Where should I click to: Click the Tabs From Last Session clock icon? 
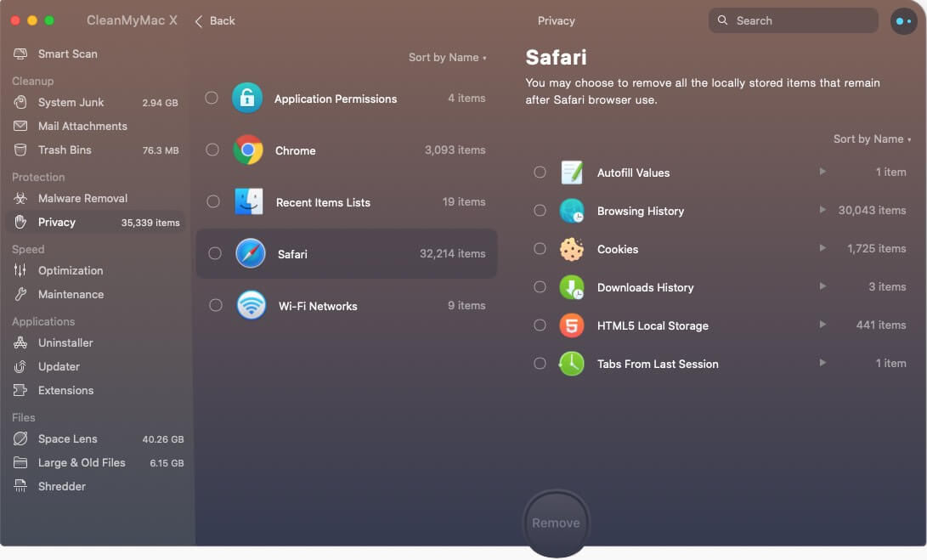(572, 364)
